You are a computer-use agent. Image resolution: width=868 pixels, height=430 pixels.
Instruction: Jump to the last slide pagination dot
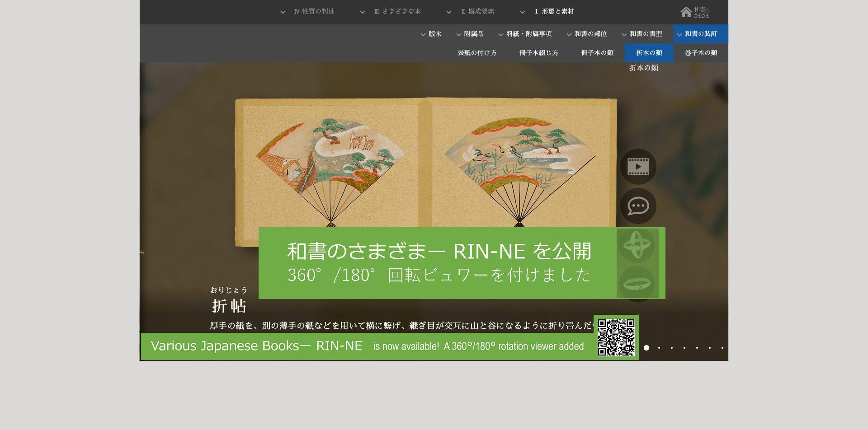(722, 348)
